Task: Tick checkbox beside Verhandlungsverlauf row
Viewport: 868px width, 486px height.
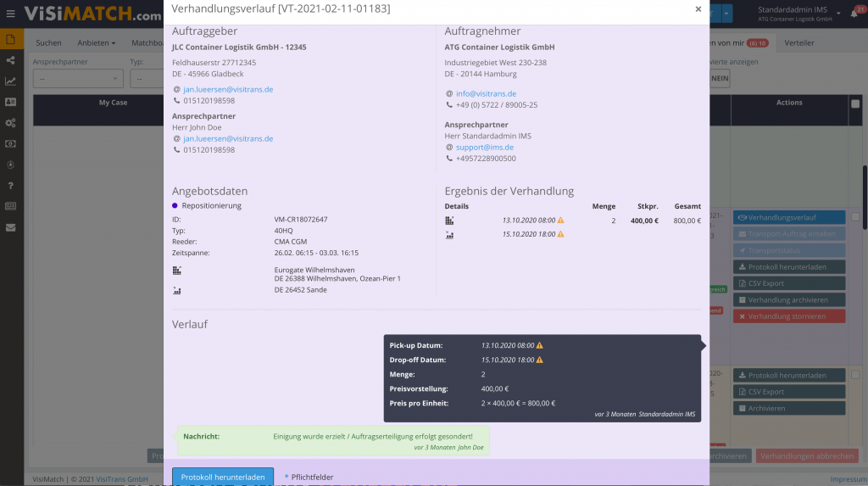Action: [855, 217]
